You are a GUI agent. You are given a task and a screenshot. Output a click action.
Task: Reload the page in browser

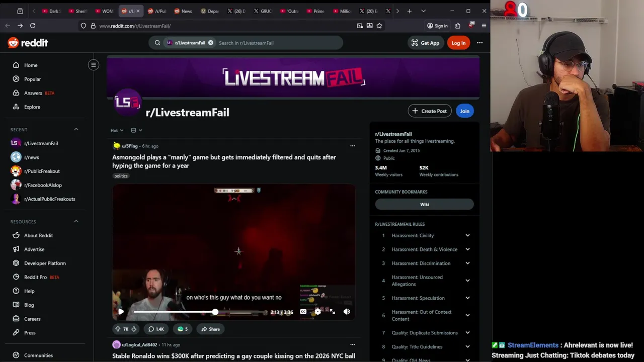tap(33, 26)
